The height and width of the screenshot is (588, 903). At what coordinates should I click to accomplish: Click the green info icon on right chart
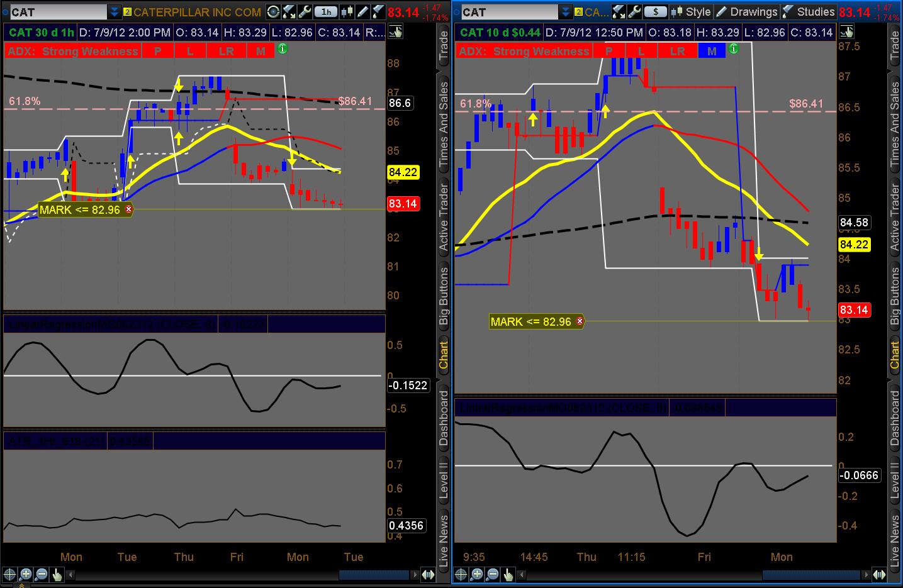[733, 49]
